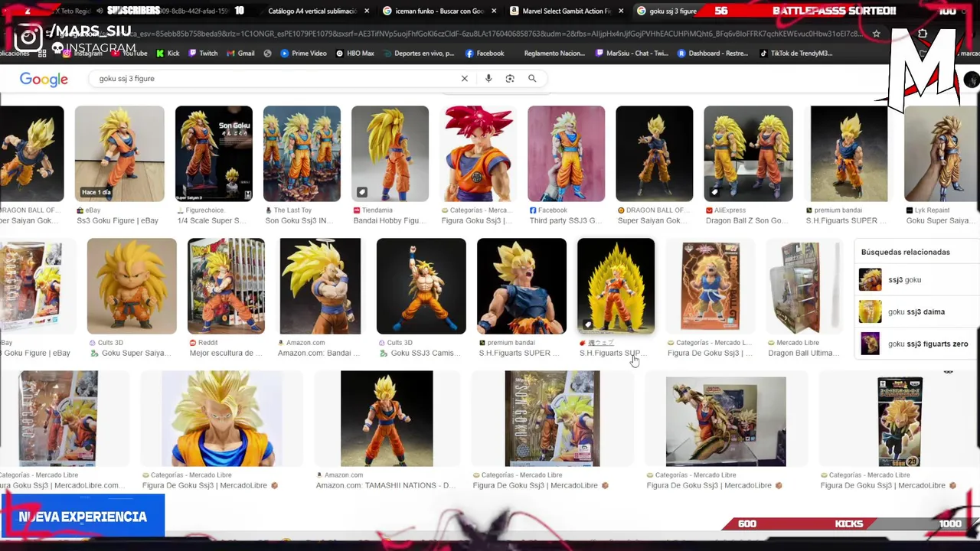Click the 'Ss3 Goku Figure | eBay' title link

[x=117, y=220]
